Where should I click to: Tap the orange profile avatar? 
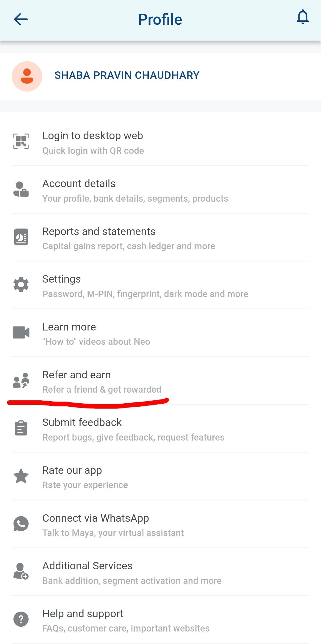(x=27, y=76)
